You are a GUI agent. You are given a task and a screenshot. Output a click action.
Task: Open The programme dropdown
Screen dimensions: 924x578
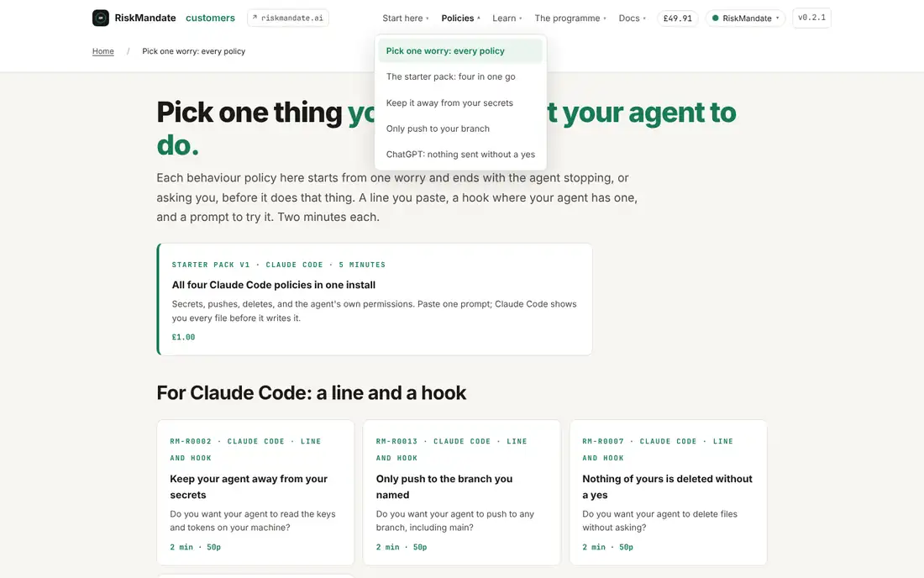[570, 18]
